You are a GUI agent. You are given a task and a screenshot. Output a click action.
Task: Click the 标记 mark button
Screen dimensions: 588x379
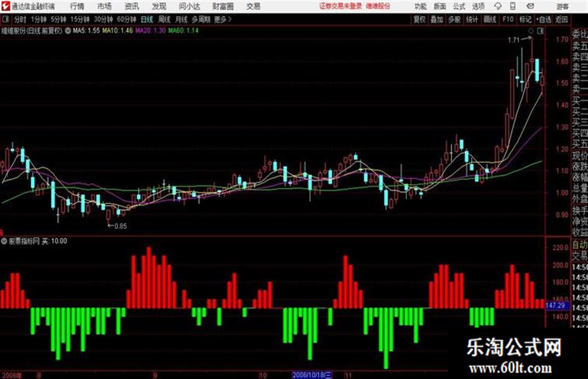tap(525, 19)
